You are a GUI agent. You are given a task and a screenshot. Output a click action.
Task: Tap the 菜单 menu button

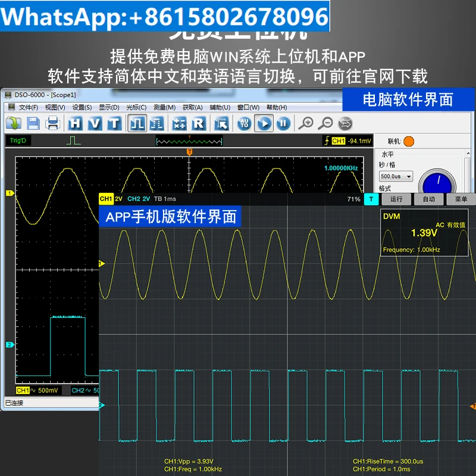[461, 199]
